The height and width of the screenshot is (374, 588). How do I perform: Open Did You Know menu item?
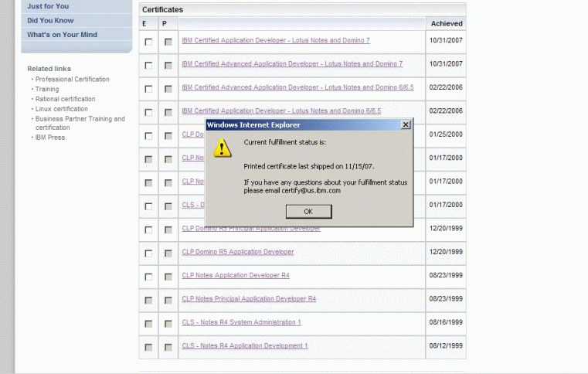50,21
